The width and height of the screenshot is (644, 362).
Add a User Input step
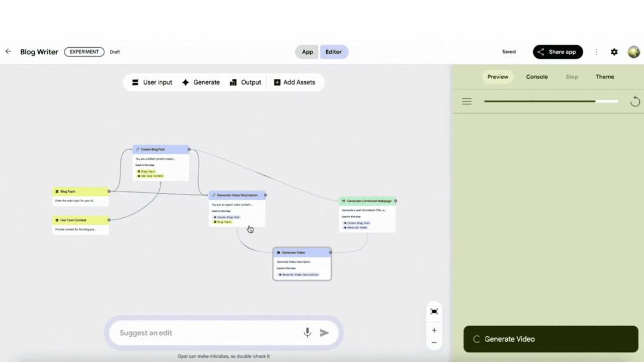click(152, 82)
